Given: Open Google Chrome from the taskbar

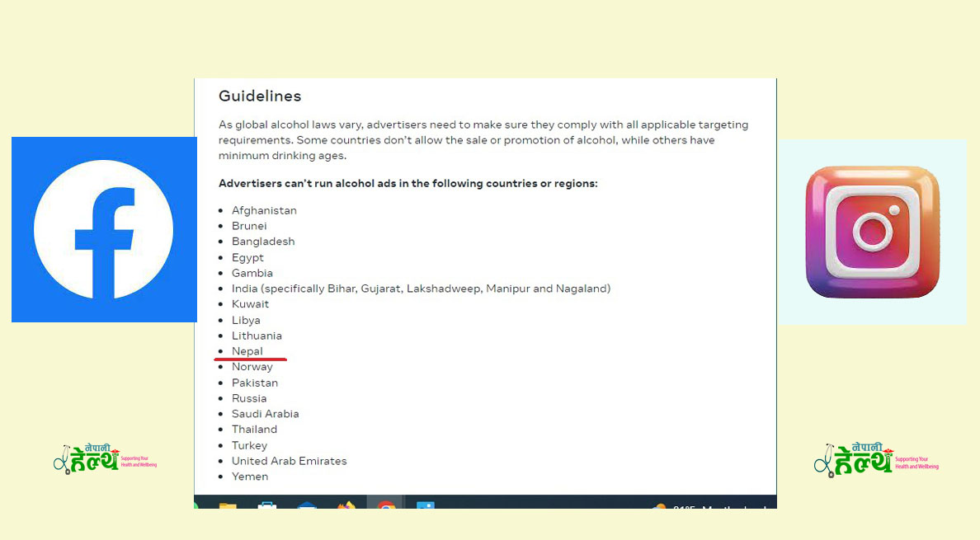Looking at the screenshot, I should [385, 505].
